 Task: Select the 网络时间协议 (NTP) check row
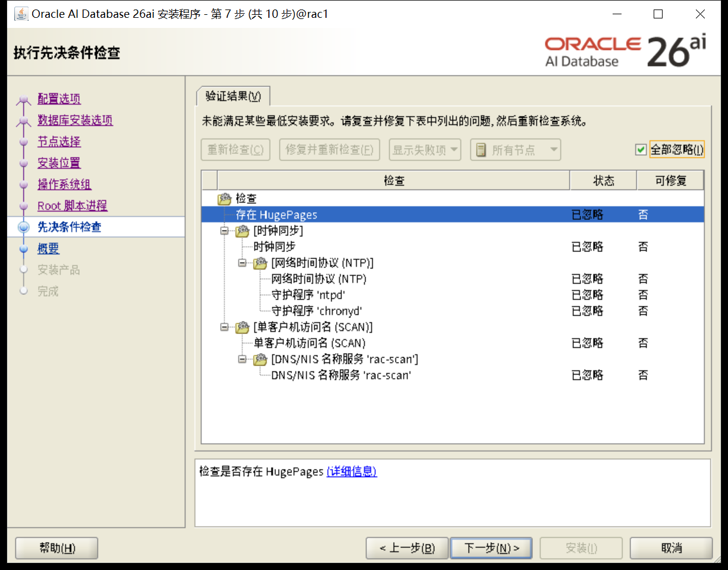(453, 279)
